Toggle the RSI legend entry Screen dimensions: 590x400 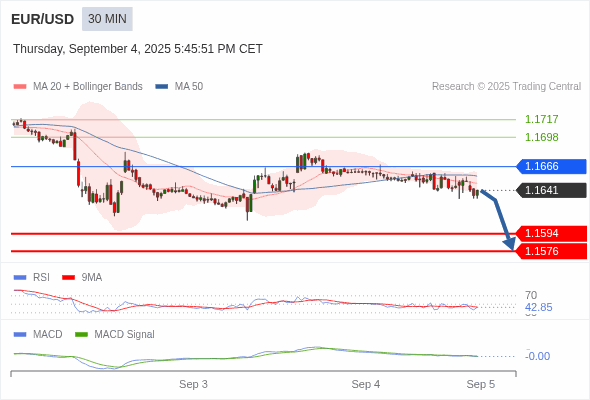pos(32,277)
